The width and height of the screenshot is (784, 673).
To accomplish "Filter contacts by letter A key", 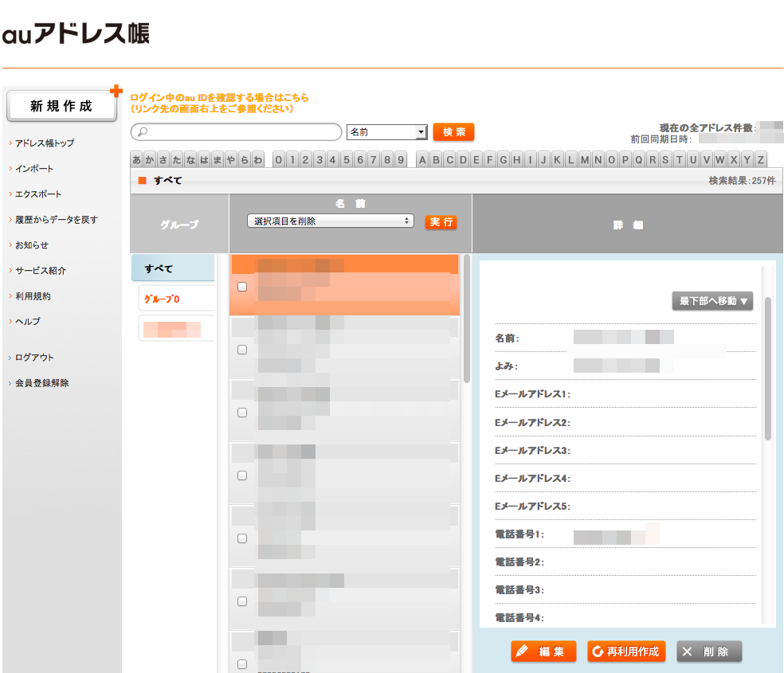I will point(422,160).
